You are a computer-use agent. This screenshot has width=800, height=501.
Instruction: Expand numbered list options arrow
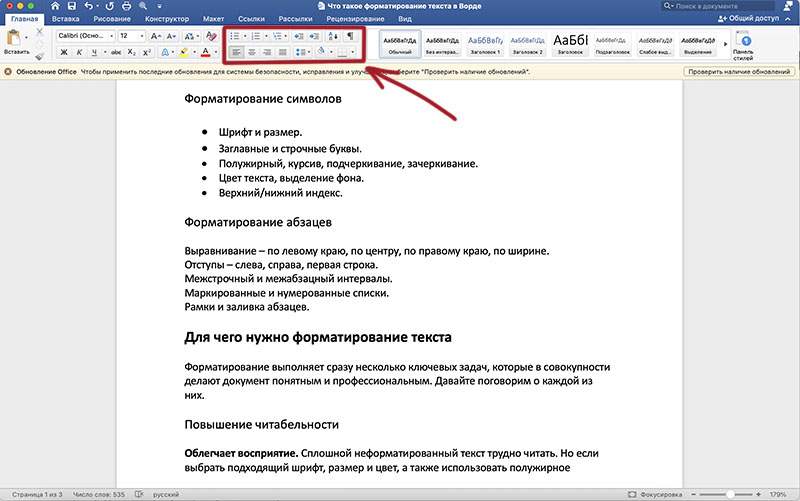tap(266, 36)
